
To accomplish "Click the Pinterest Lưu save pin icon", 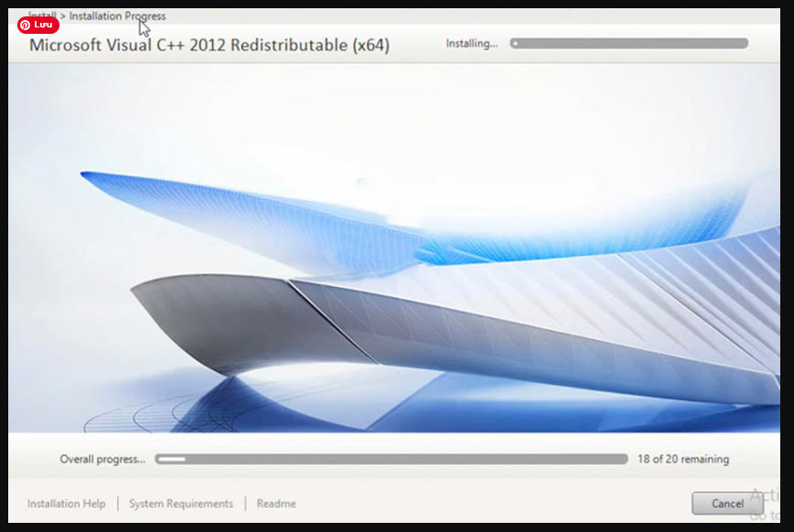I will point(38,27).
